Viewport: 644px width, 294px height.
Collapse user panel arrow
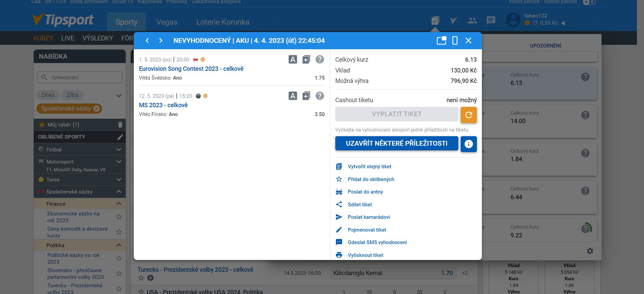pos(563,23)
